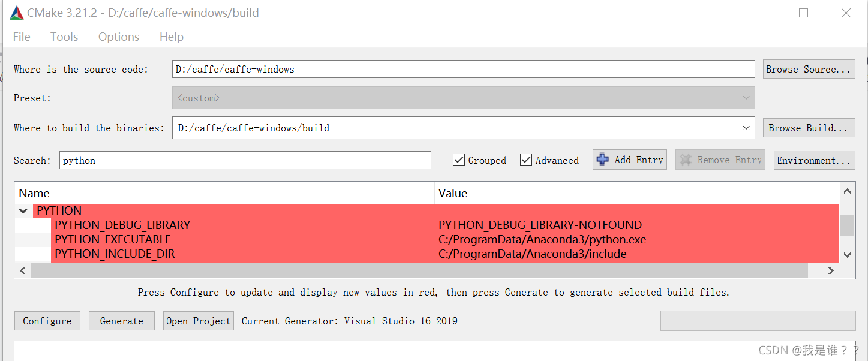Click the plus icon on Add Entry
Viewport: 868px width, 361px height.
point(603,160)
